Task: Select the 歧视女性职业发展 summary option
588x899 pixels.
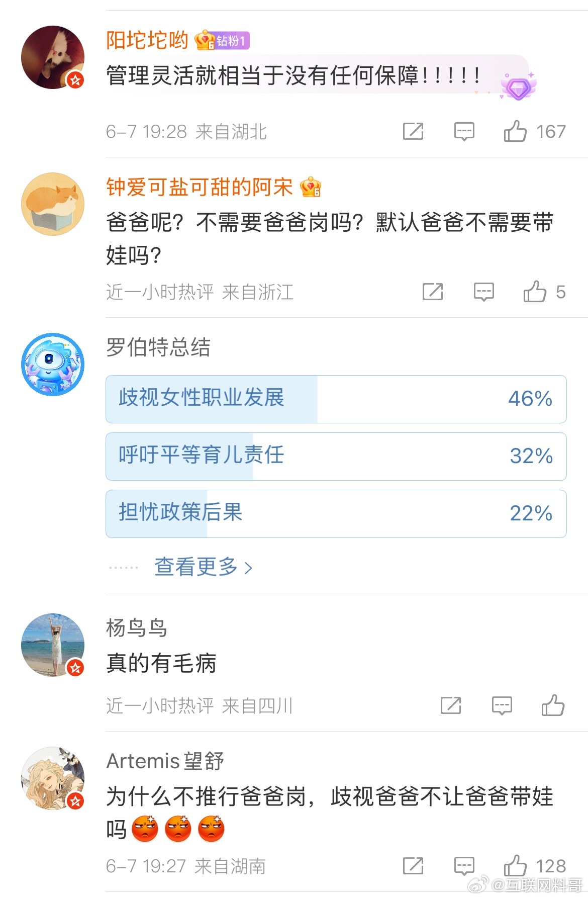Action: pos(336,399)
